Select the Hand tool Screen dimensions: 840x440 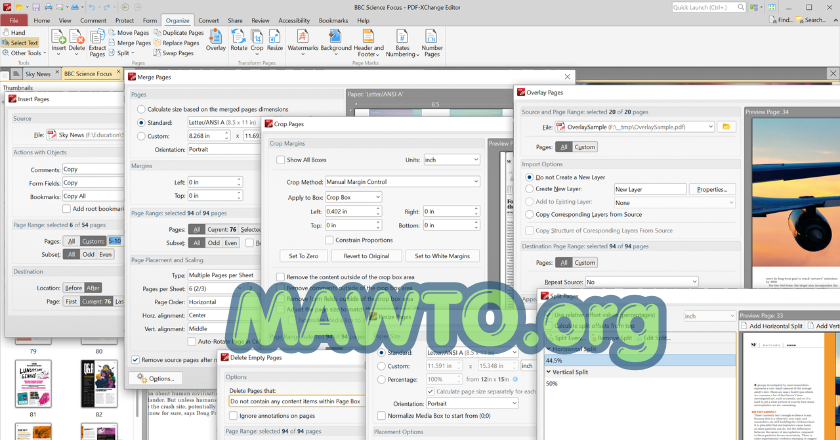coord(14,33)
